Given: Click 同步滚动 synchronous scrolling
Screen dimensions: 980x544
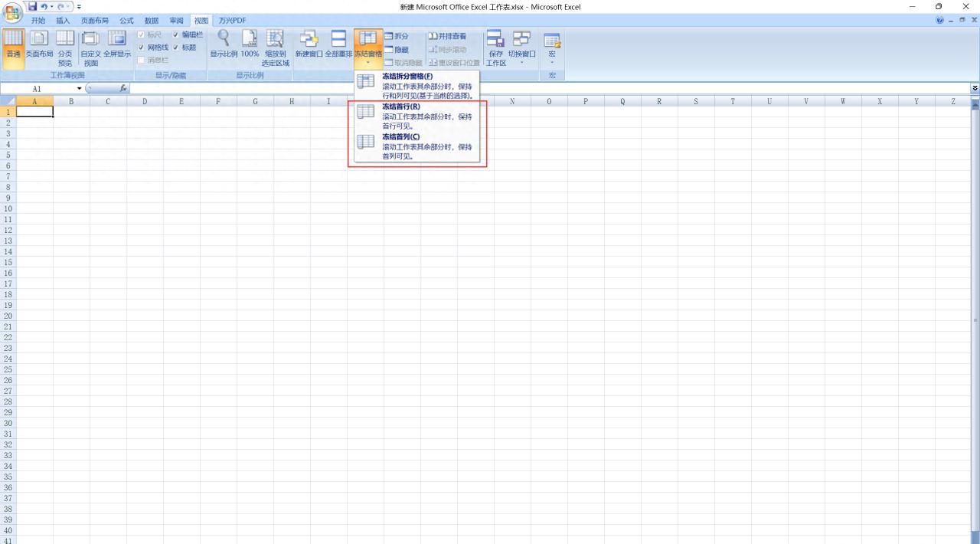Looking at the screenshot, I should 447,49.
